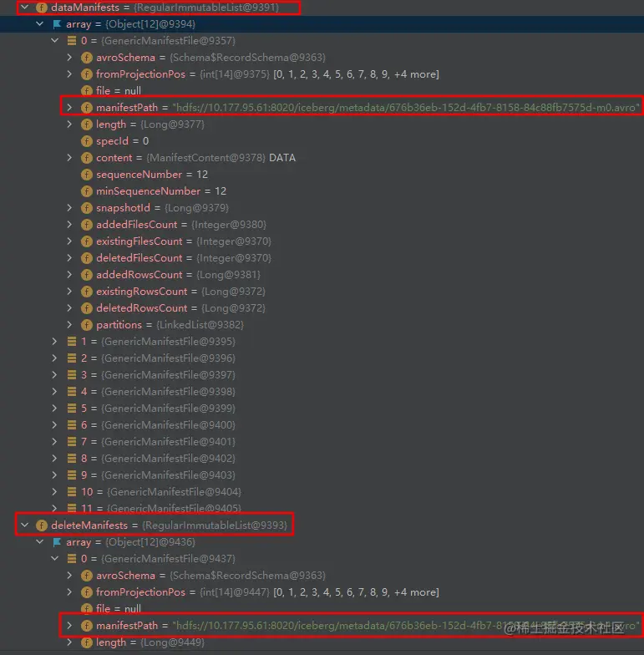Expand length Long@9449 field

point(69,642)
